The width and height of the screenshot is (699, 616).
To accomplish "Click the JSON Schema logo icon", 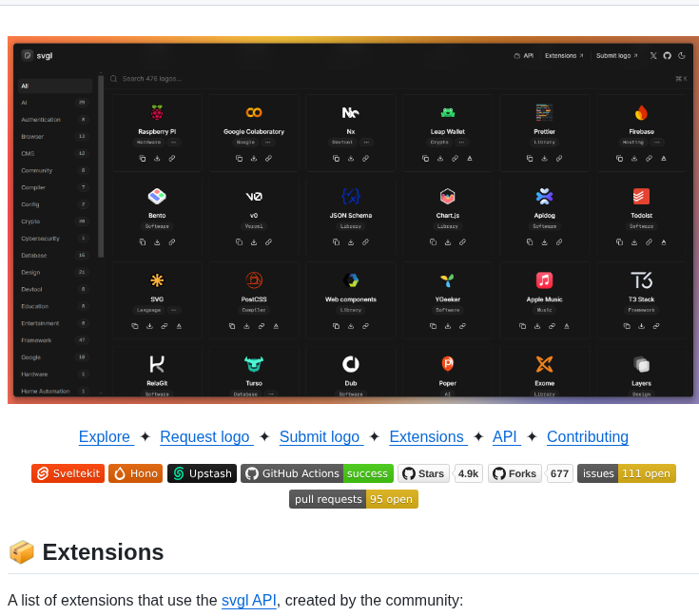I will [x=350, y=196].
